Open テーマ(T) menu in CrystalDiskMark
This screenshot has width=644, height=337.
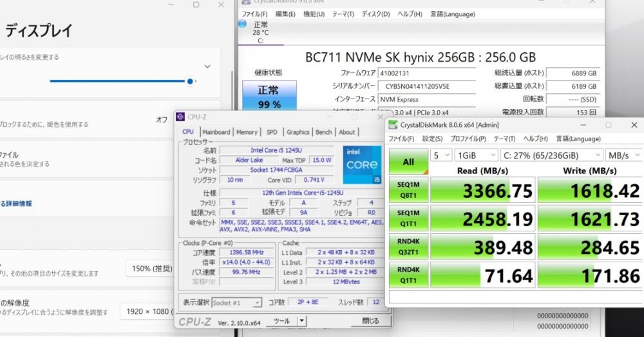504,139
